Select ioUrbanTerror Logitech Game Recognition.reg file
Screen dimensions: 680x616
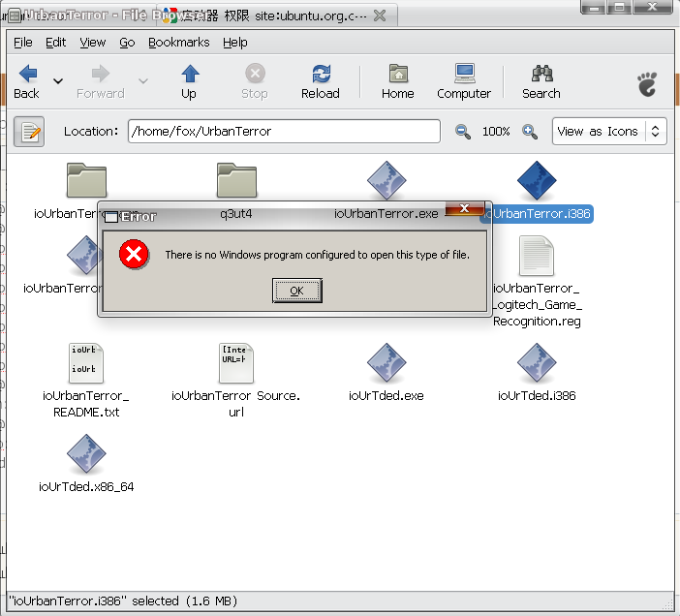(x=537, y=256)
